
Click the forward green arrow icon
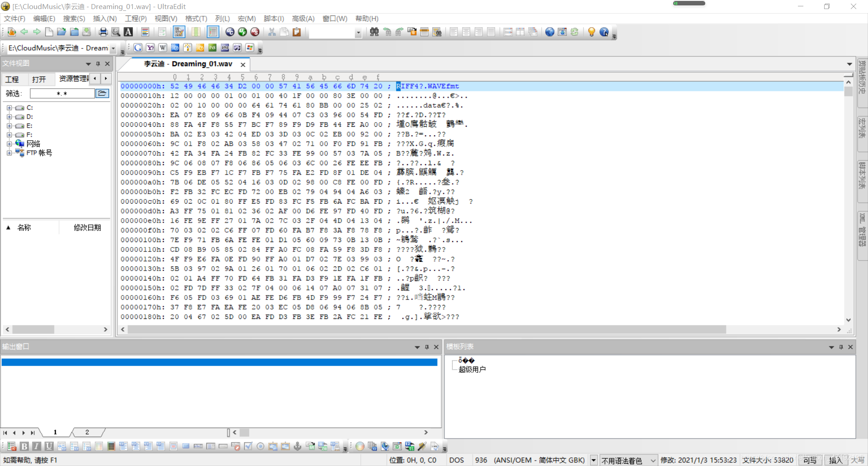click(x=37, y=32)
